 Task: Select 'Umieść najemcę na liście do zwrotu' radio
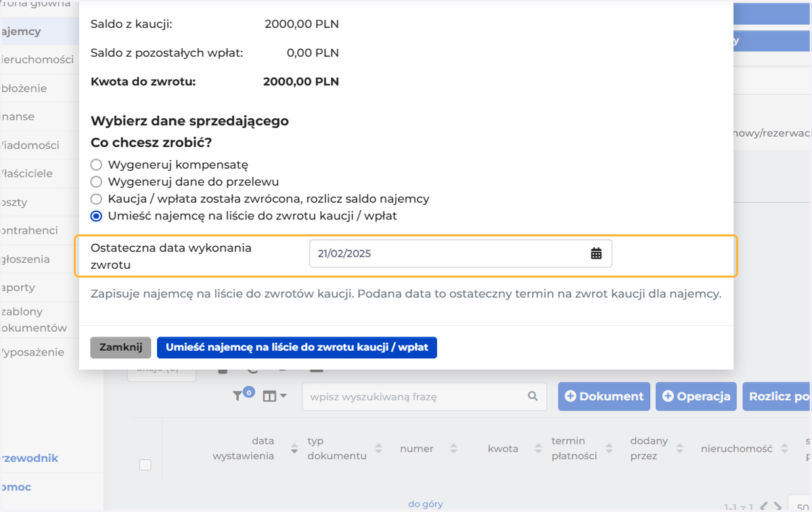96,216
